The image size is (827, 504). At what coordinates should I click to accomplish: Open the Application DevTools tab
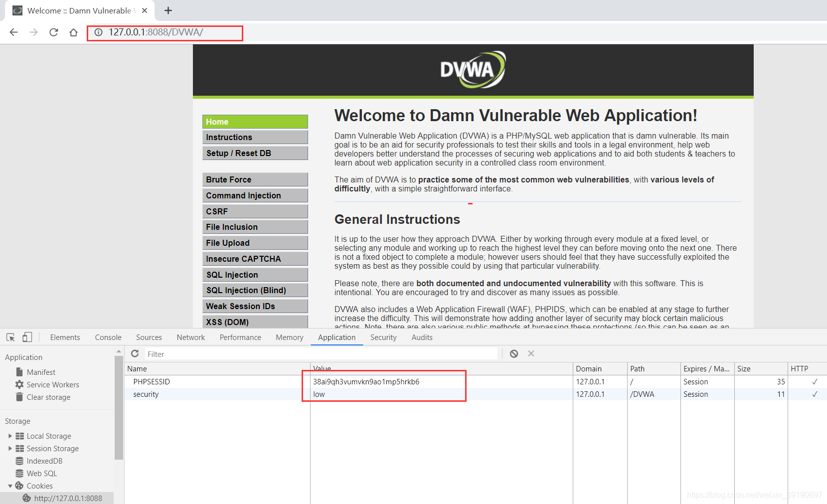click(337, 337)
